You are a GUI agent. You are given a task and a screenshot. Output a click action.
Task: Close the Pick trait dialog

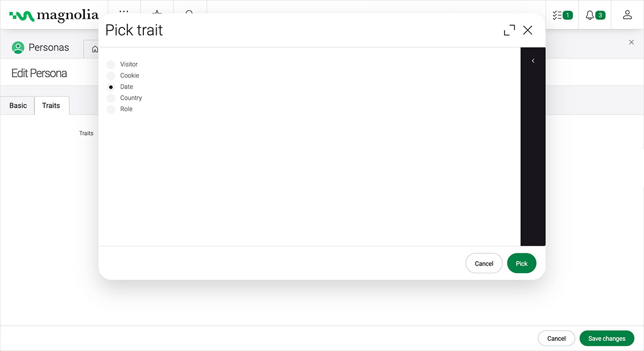(x=528, y=30)
